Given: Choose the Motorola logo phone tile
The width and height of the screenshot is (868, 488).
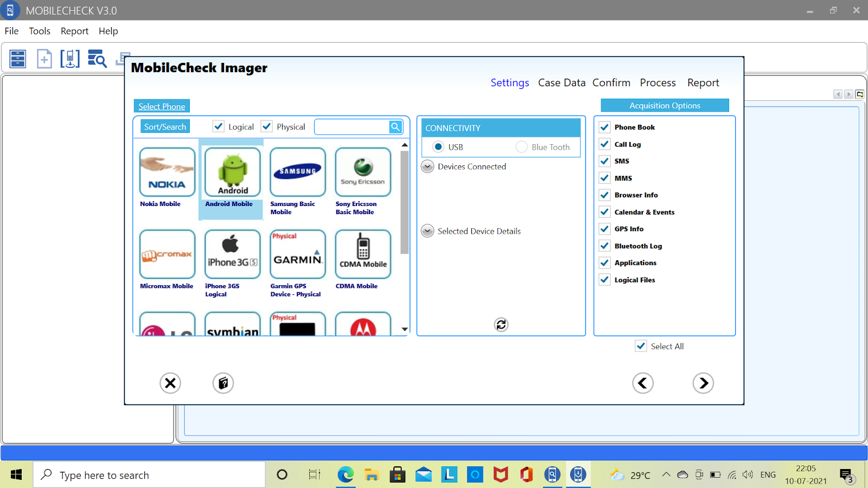Looking at the screenshot, I should point(363,324).
